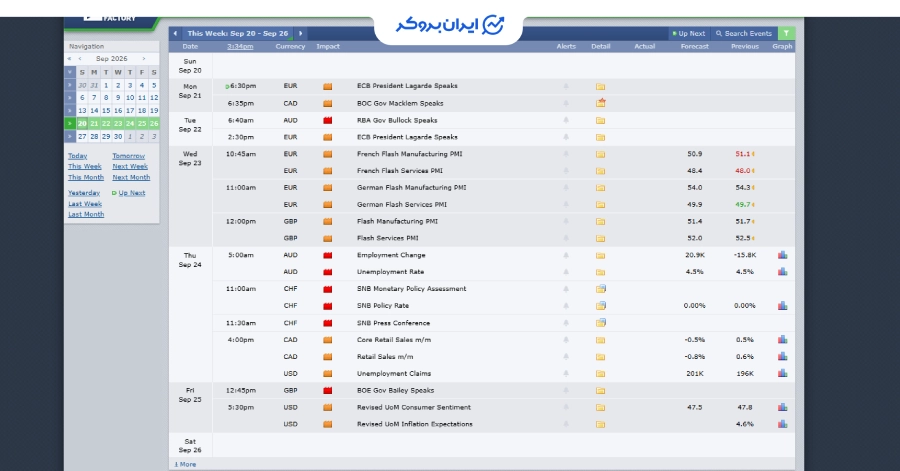Jump back a year in mini calendar
Screen dimensions: 900x471
(x=69, y=59)
